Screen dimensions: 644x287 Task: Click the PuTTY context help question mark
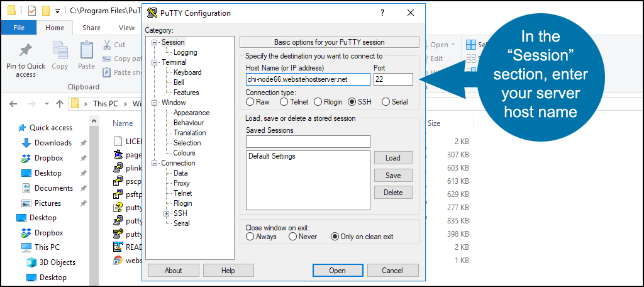(x=382, y=13)
